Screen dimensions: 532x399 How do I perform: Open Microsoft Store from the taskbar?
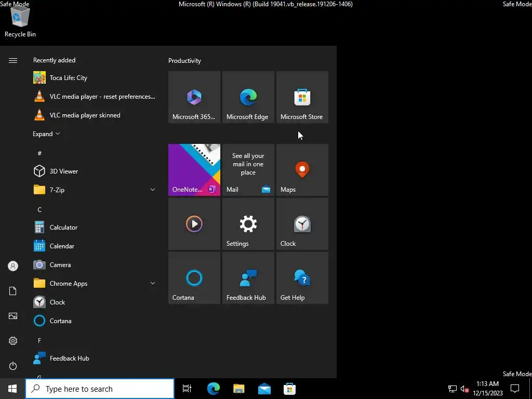tap(289, 389)
